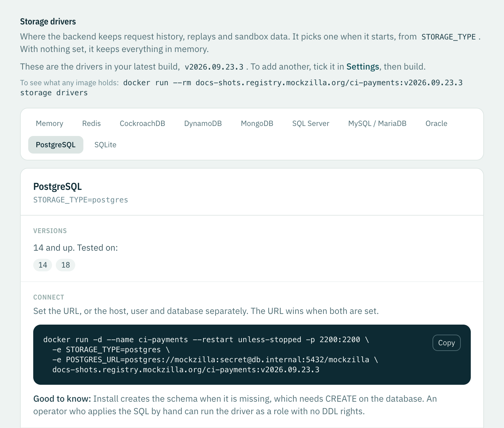Select the MongoDB tab
Screen dimensions: 504x428
coord(257,123)
